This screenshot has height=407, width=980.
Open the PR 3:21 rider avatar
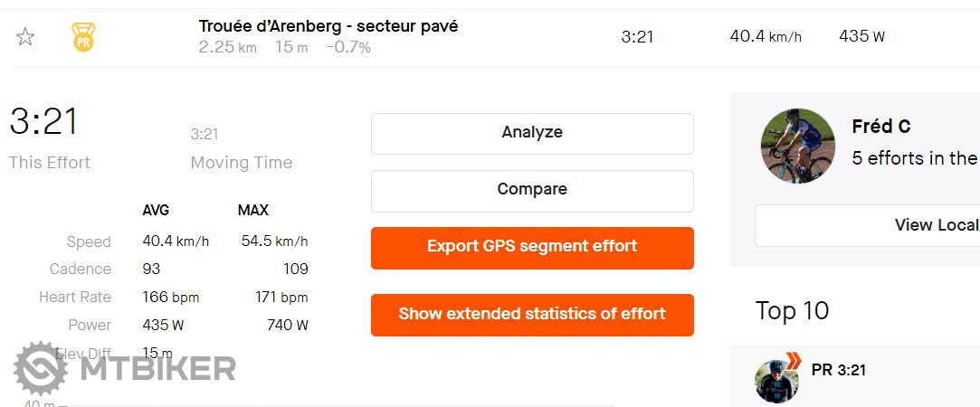pos(776,381)
